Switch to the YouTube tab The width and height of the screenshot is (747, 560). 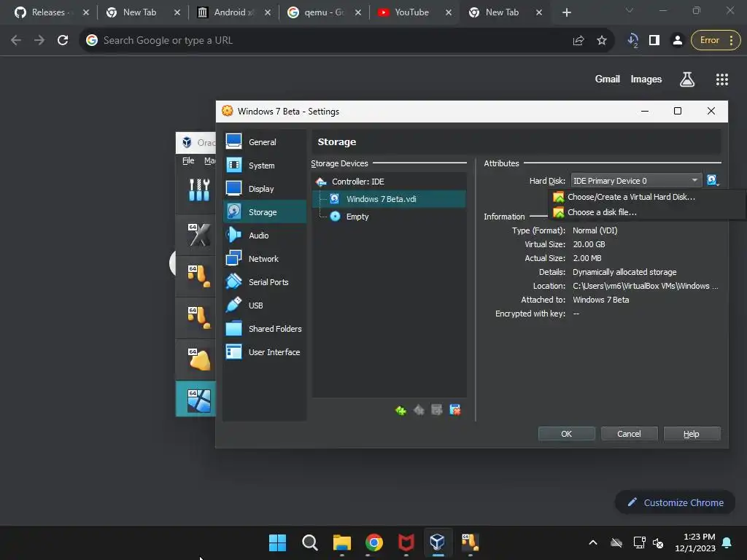tap(411, 12)
